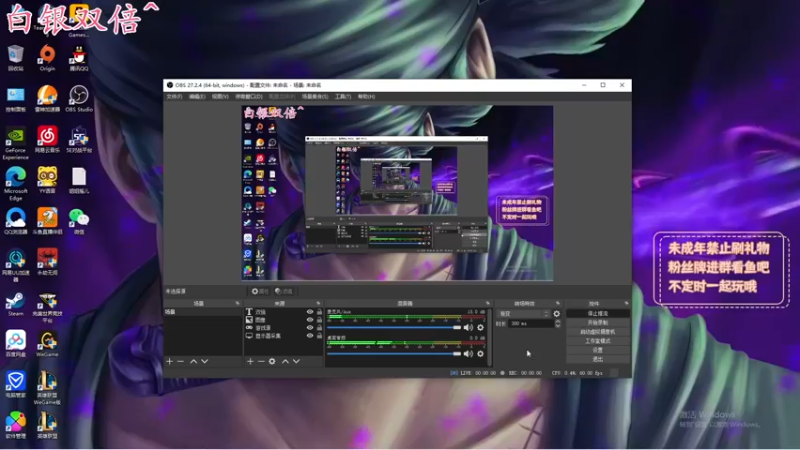The width and height of the screenshot is (800, 450).
Task: Select the text source row in Sources
Action: 283,312
